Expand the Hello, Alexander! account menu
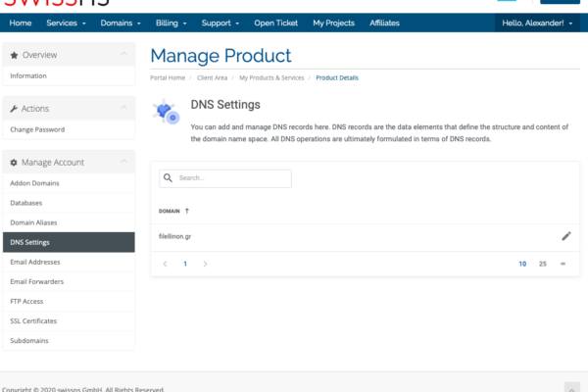 pos(537,23)
